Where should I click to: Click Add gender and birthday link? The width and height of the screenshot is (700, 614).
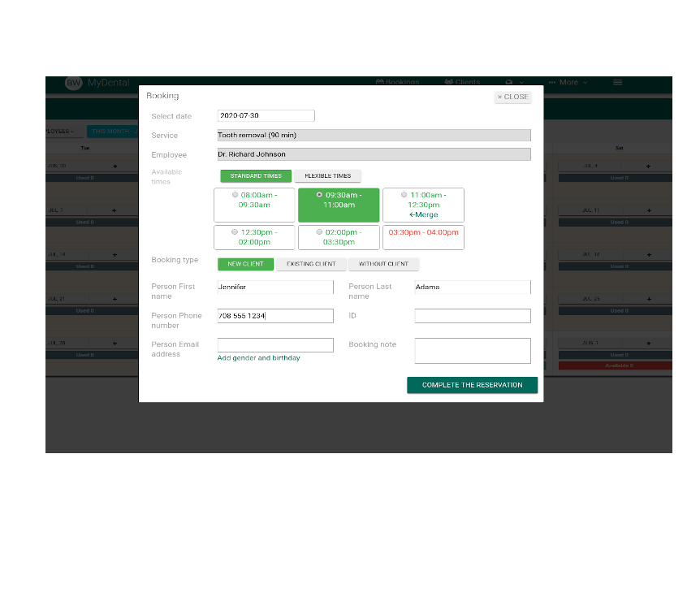click(x=258, y=358)
